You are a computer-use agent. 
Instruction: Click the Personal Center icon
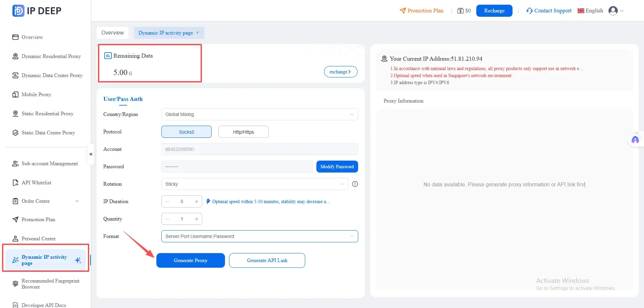pyautogui.click(x=15, y=239)
